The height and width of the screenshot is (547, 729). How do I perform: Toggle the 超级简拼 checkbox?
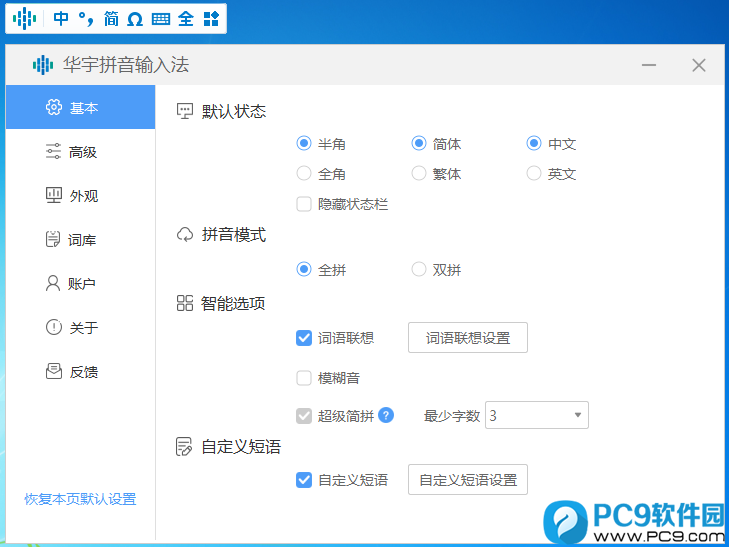(304, 415)
